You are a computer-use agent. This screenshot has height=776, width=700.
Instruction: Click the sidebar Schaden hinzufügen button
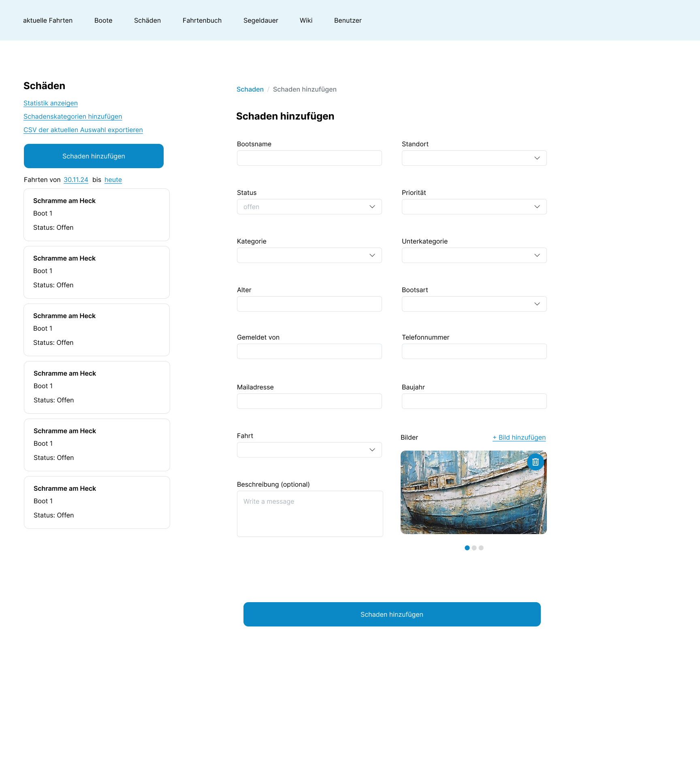94,156
